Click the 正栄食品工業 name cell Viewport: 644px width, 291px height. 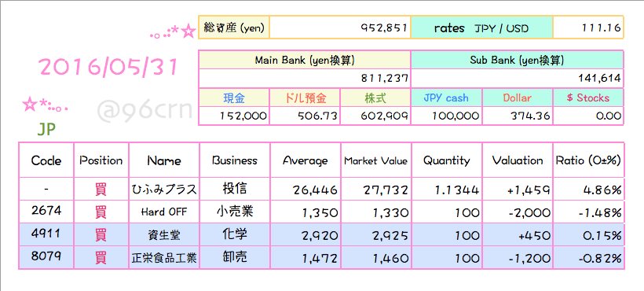[164, 258]
